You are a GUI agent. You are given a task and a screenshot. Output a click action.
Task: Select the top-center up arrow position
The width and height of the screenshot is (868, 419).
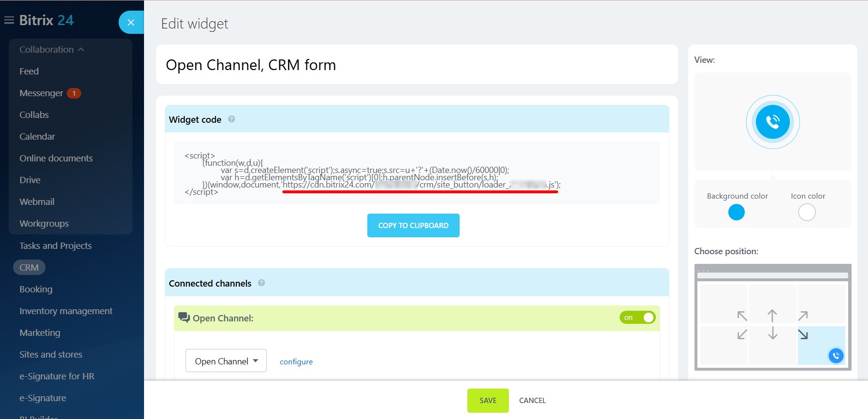pyautogui.click(x=772, y=316)
